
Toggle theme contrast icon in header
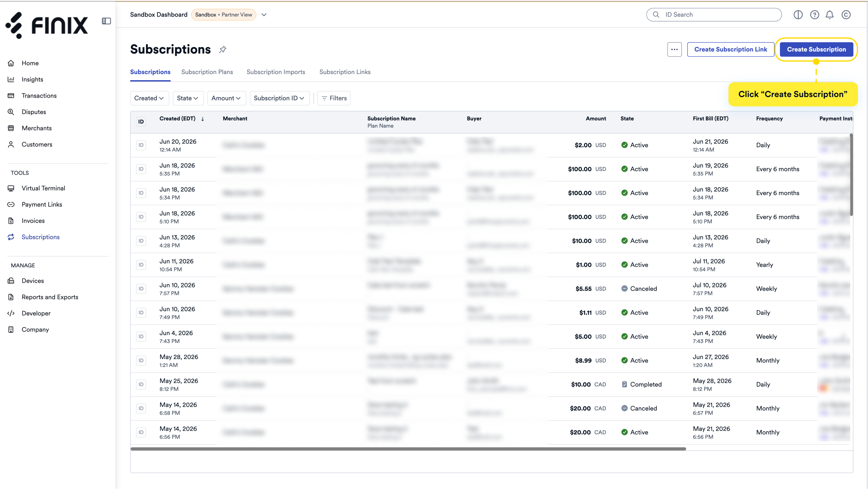[x=798, y=15]
